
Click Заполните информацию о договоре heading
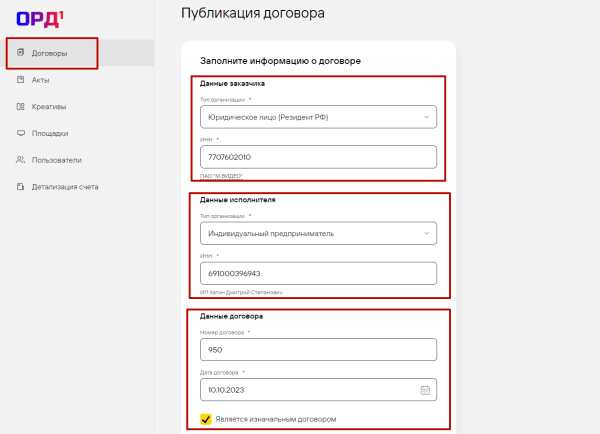(280, 61)
